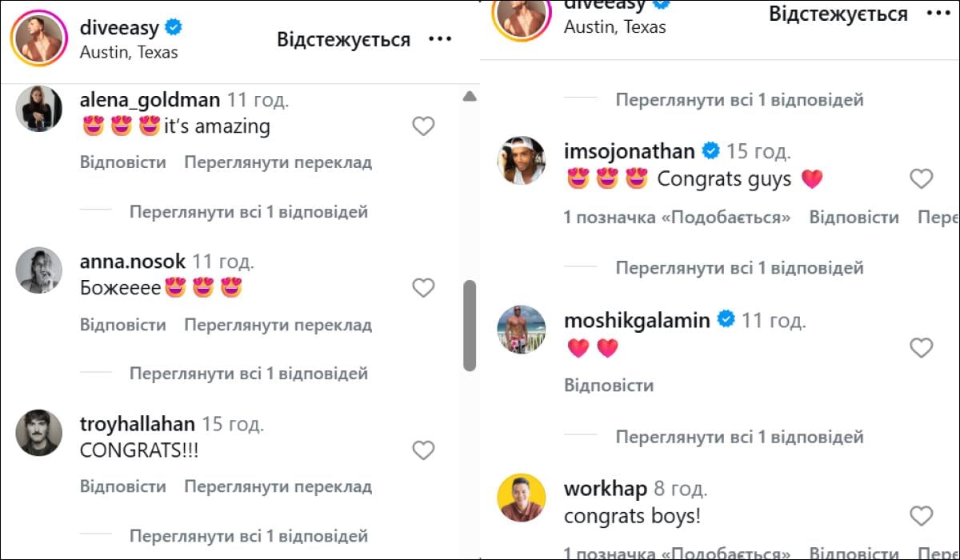Show replies under imsojonathan's comment
This screenshot has height=560, width=960.
[x=740, y=267]
